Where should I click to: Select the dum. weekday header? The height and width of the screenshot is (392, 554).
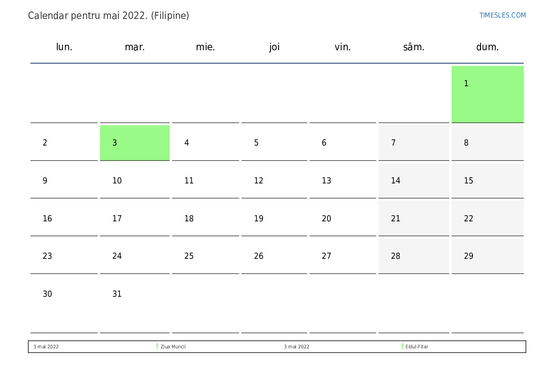point(487,47)
